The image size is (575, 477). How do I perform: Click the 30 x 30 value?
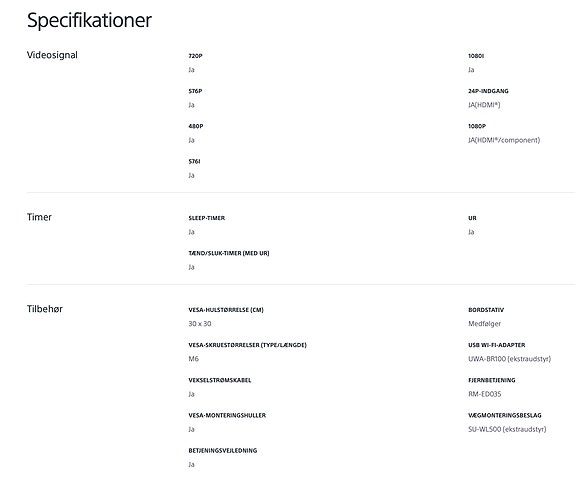(200, 323)
